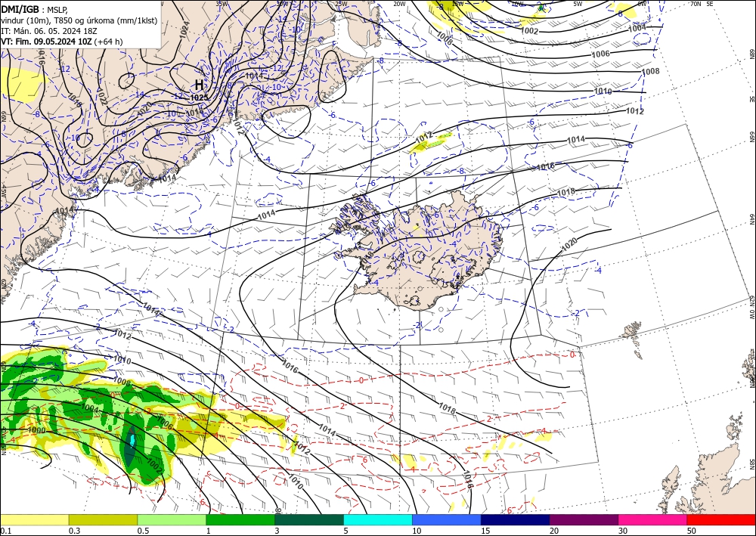Click the 'vindur (10m), T850 og úrkoma' line
Screen dimensions: 756x536
(79, 20)
